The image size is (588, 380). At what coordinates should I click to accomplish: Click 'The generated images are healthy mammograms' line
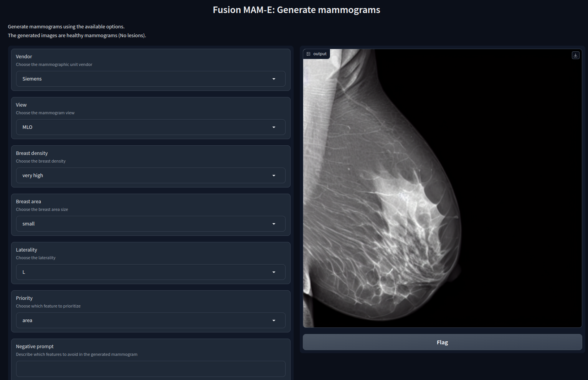[77, 35]
